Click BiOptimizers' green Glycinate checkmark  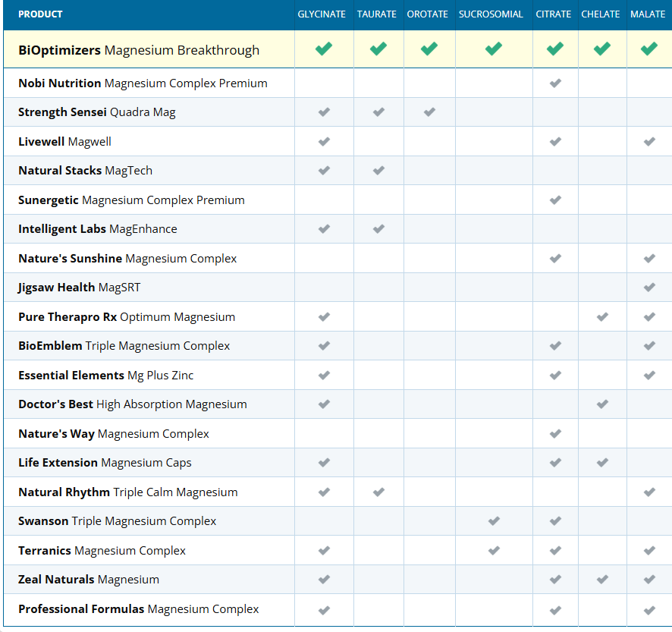[x=324, y=49]
